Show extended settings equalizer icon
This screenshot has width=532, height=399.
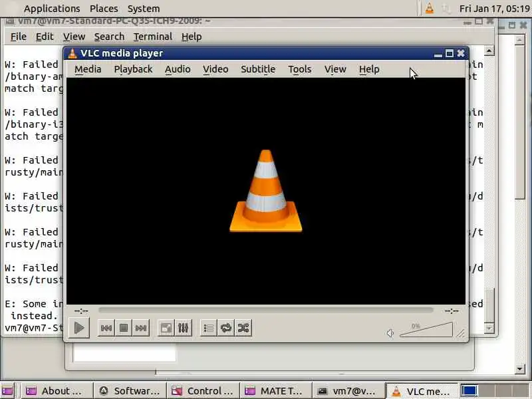point(184,328)
